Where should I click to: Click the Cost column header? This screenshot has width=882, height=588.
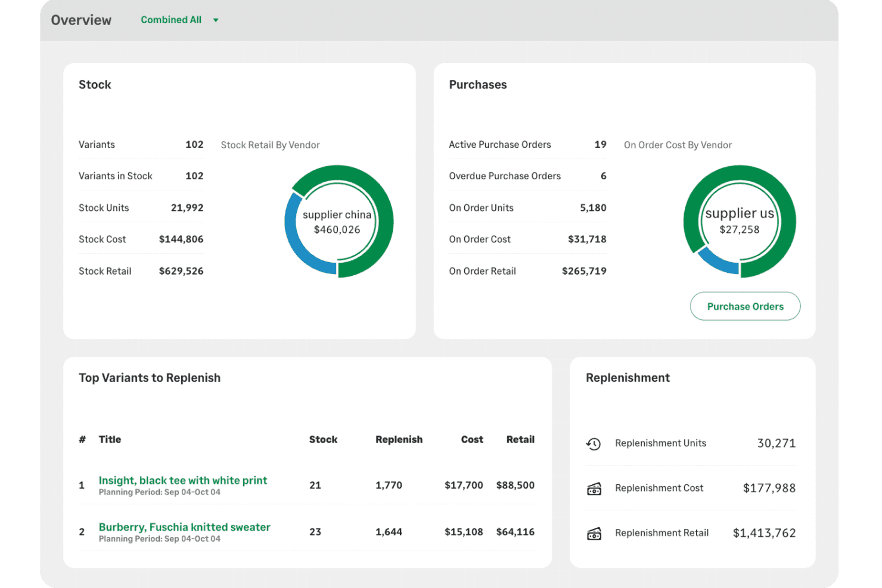[x=472, y=440]
